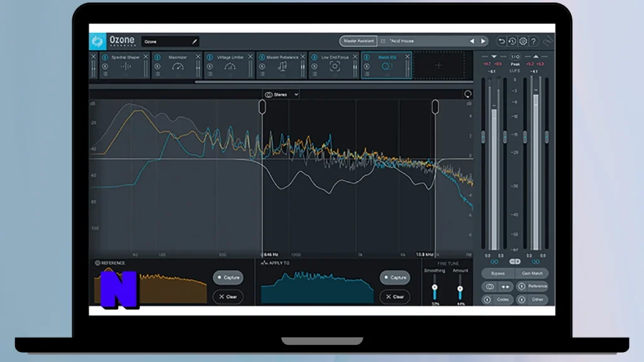The width and height of the screenshot is (644, 362).
Task: Click the 646 Hz range handle
Action: click(x=262, y=107)
